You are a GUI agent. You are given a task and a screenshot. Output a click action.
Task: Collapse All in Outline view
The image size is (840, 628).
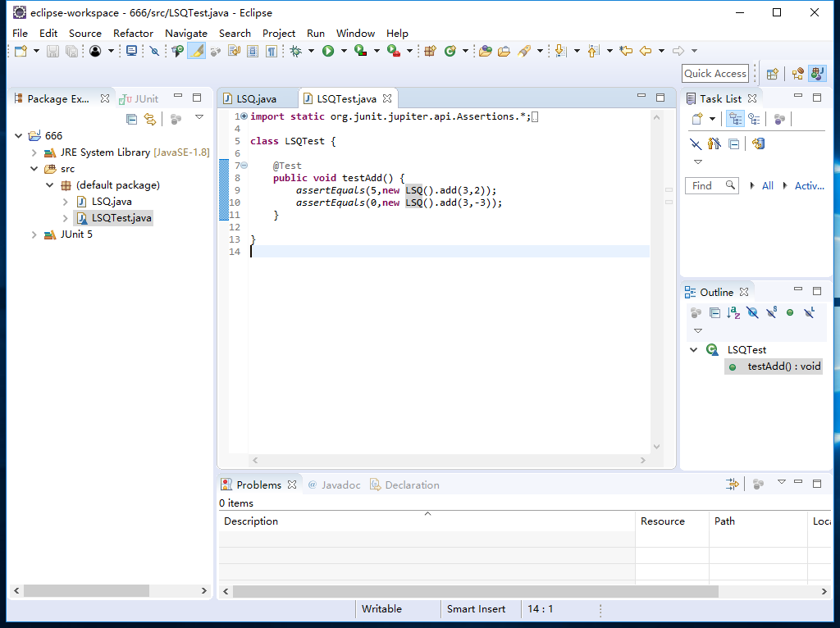[x=714, y=312]
